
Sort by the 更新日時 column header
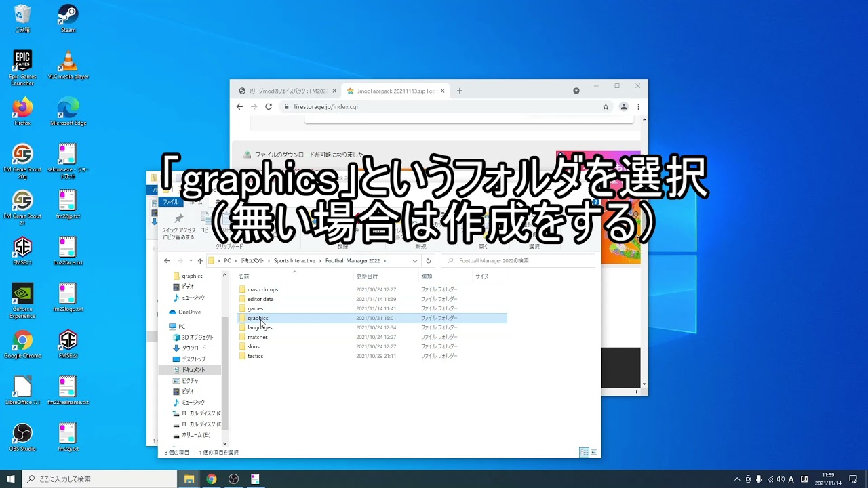(387, 276)
